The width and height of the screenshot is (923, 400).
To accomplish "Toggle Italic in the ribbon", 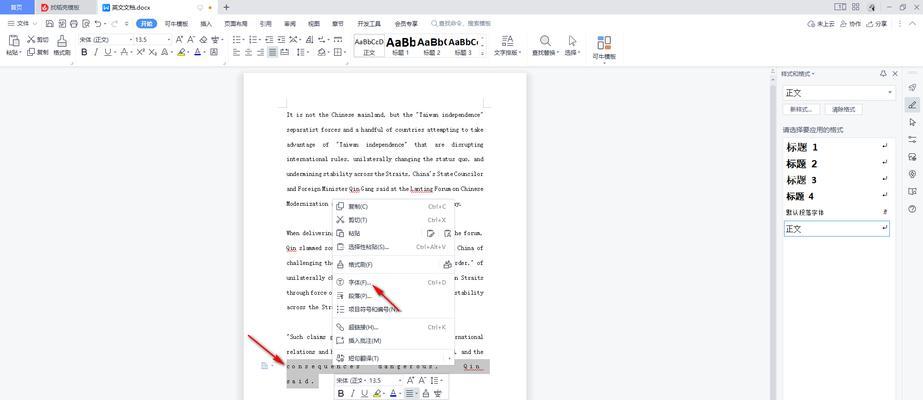I will [96, 52].
